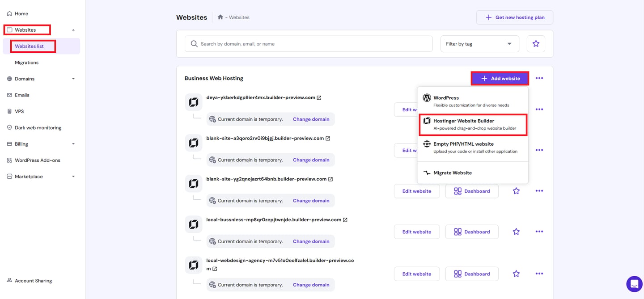644x299 pixels.
Task: Open external link for blank-site-a3qoro2rv0i9bjgj site
Action: click(x=328, y=139)
